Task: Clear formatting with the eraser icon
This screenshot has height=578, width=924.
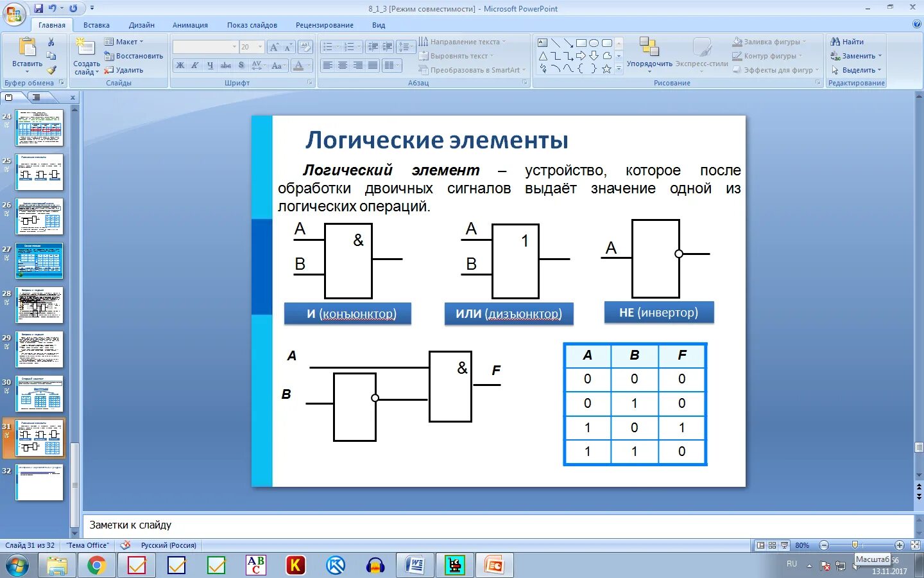Action: (x=305, y=47)
